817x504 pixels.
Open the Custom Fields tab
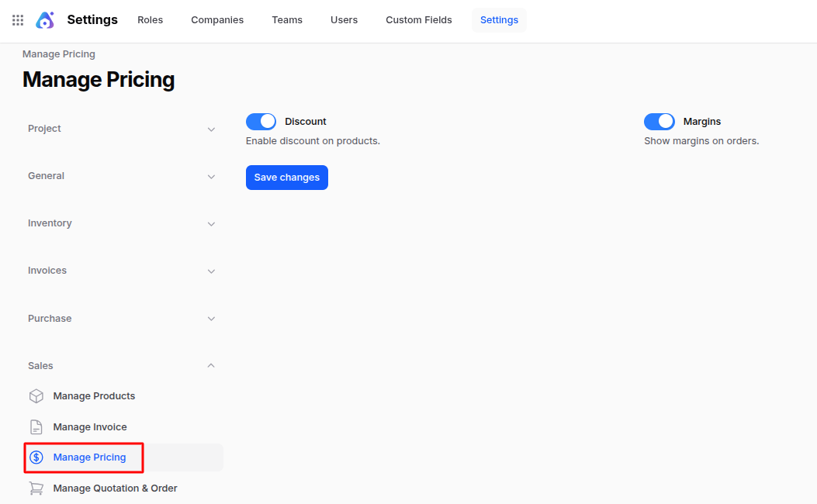pyautogui.click(x=418, y=20)
